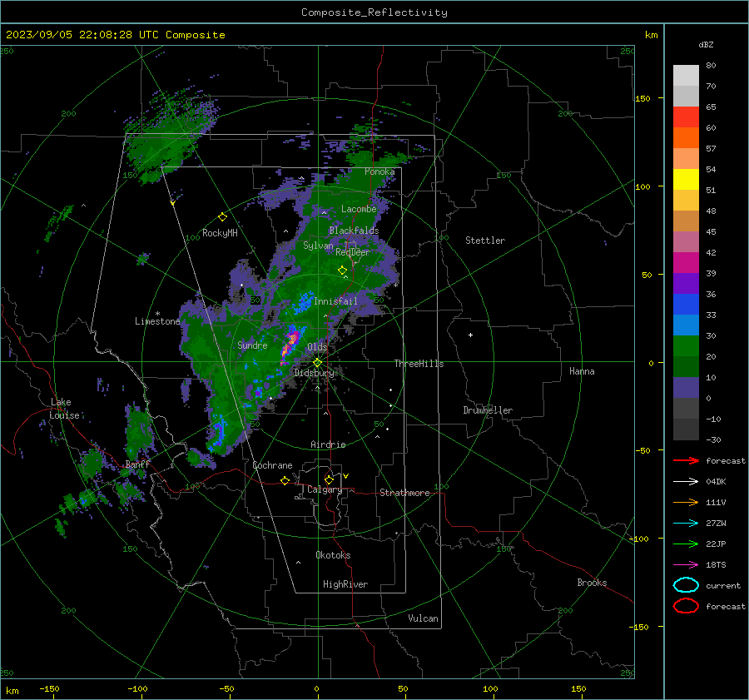Click the Okotoks label
Screen dimensions: 749x700
pyautogui.click(x=333, y=555)
